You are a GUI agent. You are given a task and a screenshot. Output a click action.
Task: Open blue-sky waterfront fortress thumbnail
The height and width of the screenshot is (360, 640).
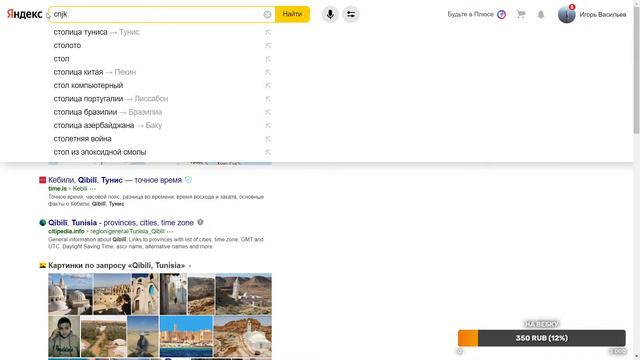[x=186, y=336]
